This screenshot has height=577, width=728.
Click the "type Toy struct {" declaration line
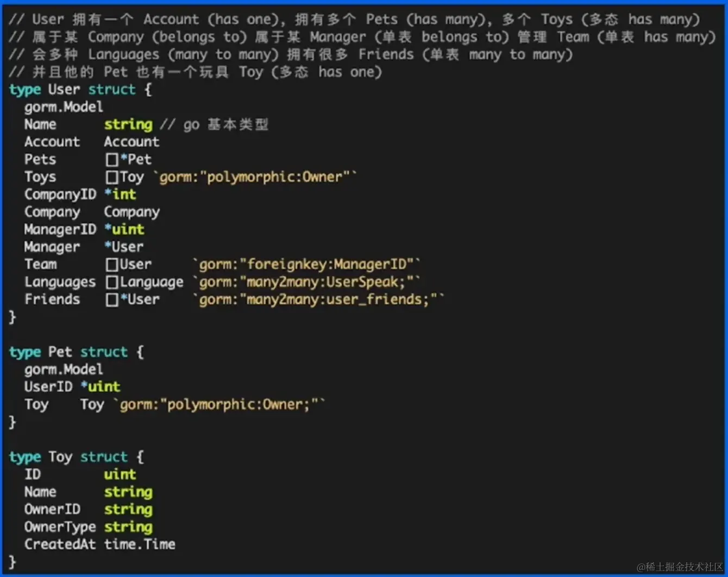click(77, 457)
